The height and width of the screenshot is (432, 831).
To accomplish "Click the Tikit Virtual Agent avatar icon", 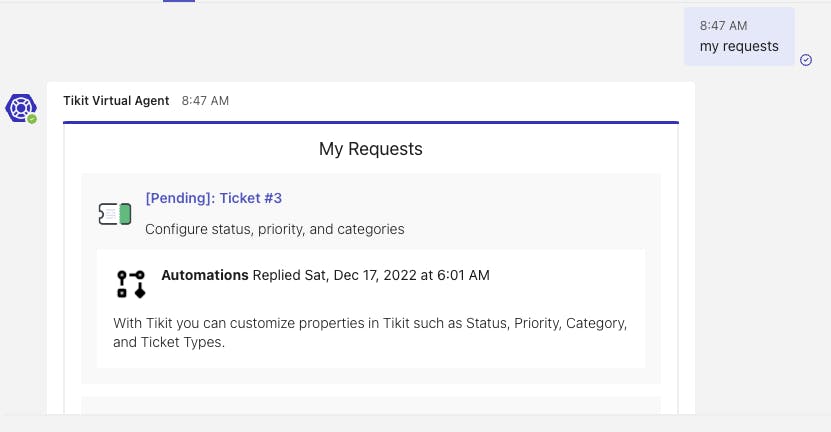I will pyautogui.click(x=21, y=107).
